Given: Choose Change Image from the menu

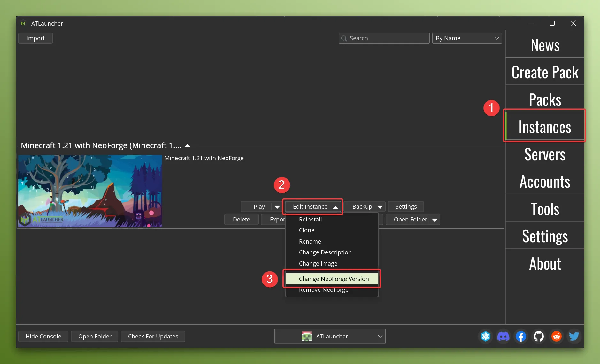Looking at the screenshot, I should [x=318, y=263].
